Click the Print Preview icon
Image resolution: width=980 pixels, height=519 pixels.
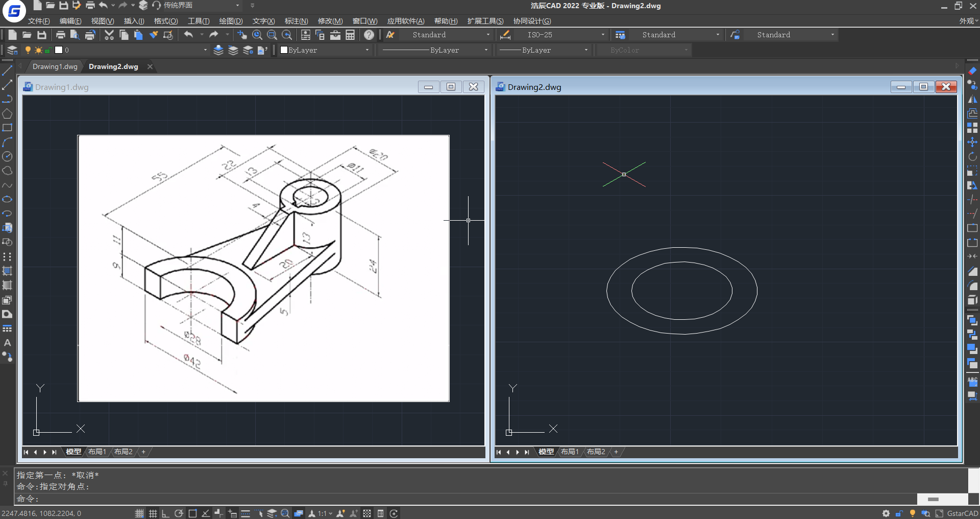pos(75,35)
